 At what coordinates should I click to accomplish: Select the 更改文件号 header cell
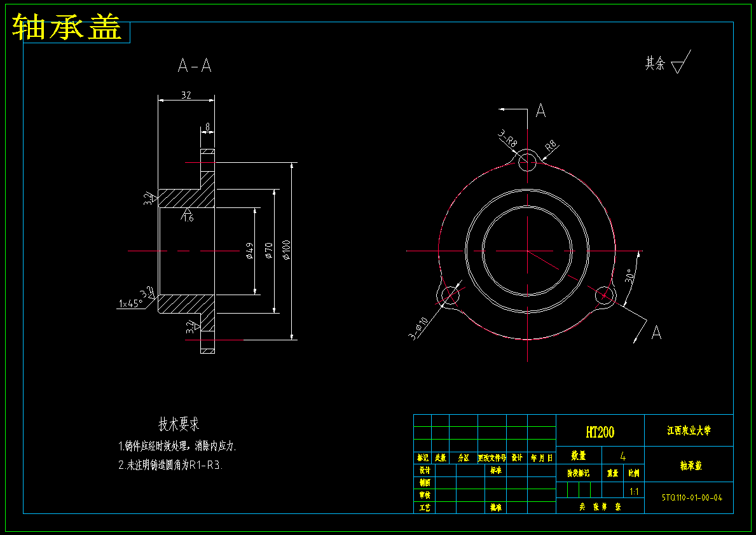point(491,458)
